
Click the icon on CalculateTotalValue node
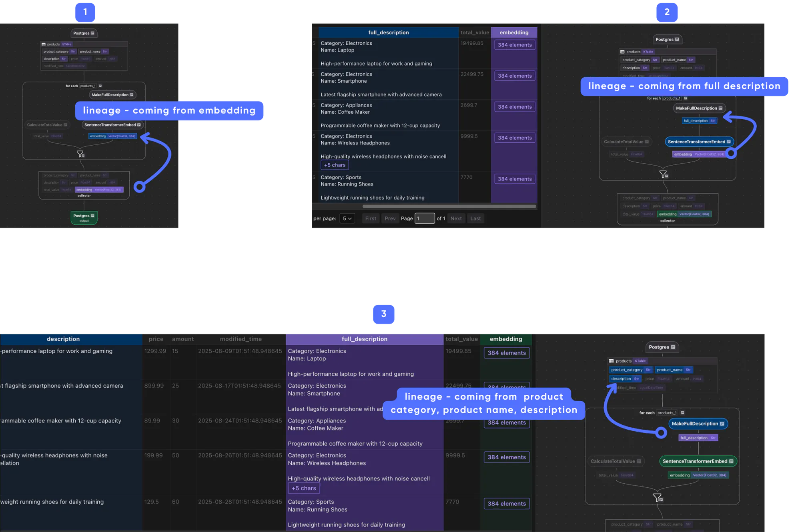coord(66,125)
